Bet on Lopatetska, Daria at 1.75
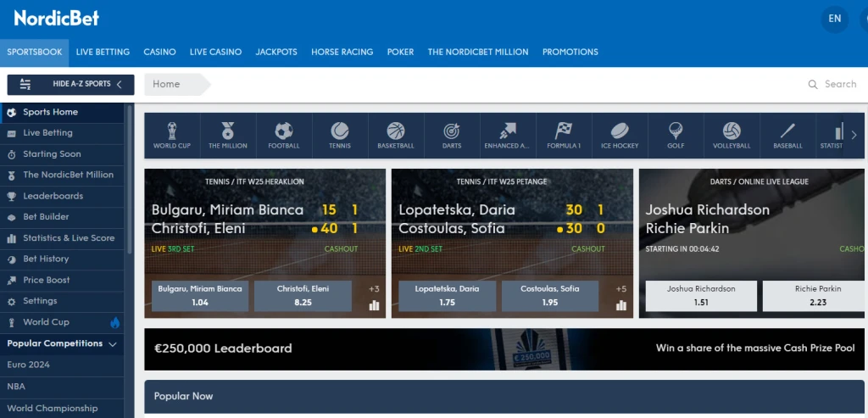The height and width of the screenshot is (418, 868). coord(448,296)
